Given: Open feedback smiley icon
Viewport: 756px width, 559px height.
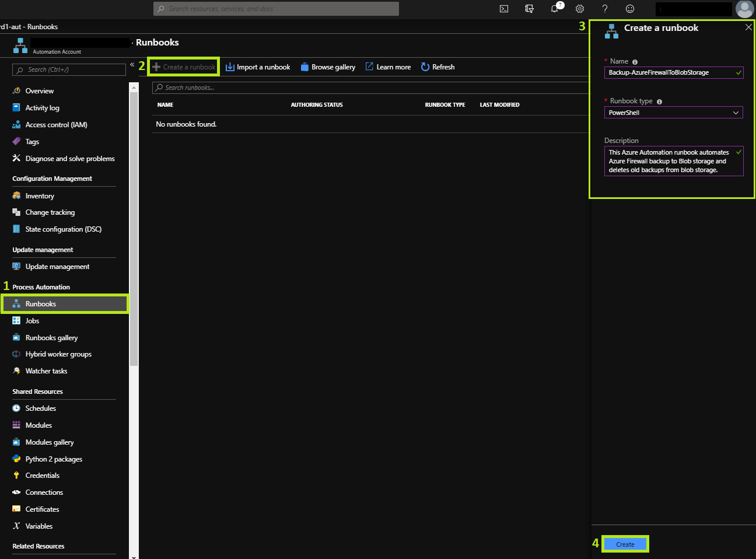Looking at the screenshot, I should pyautogui.click(x=630, y=9).
